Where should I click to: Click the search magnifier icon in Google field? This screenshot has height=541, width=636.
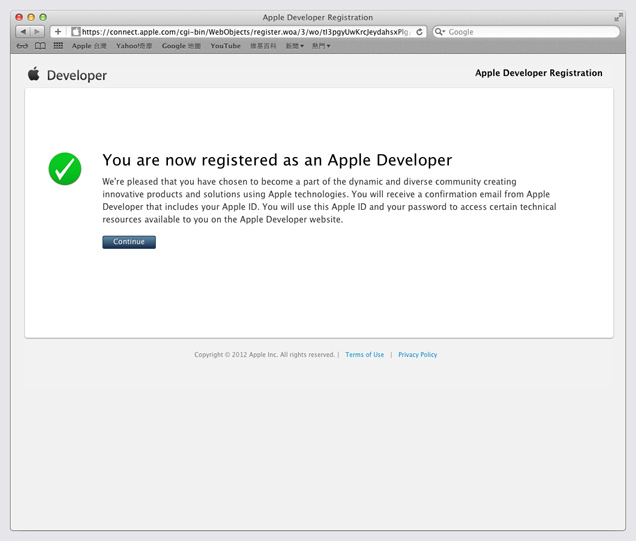[x=440, y=32]
